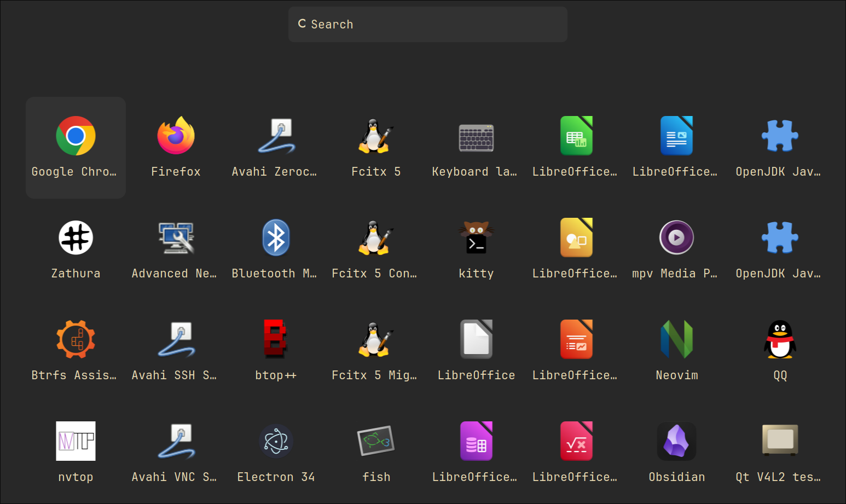
Task: Open Advanced Network Configuration
Action: [176, 250]
